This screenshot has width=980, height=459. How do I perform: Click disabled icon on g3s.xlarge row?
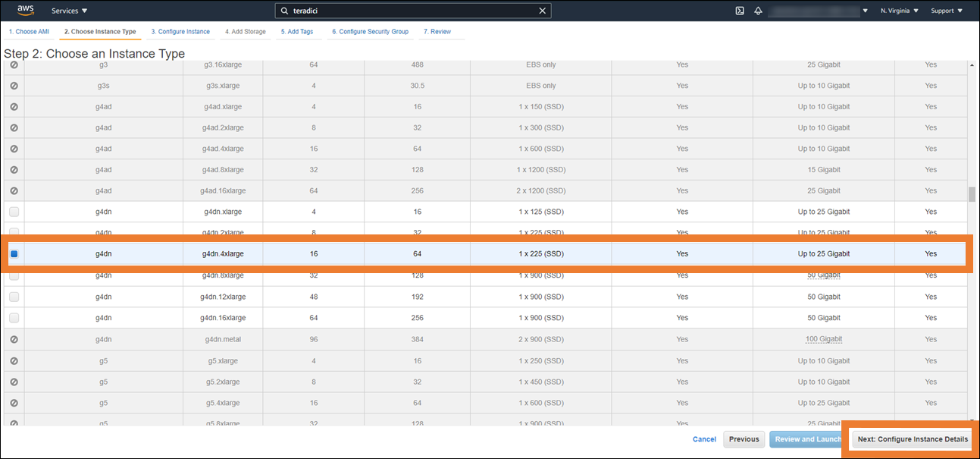[14, 86]
